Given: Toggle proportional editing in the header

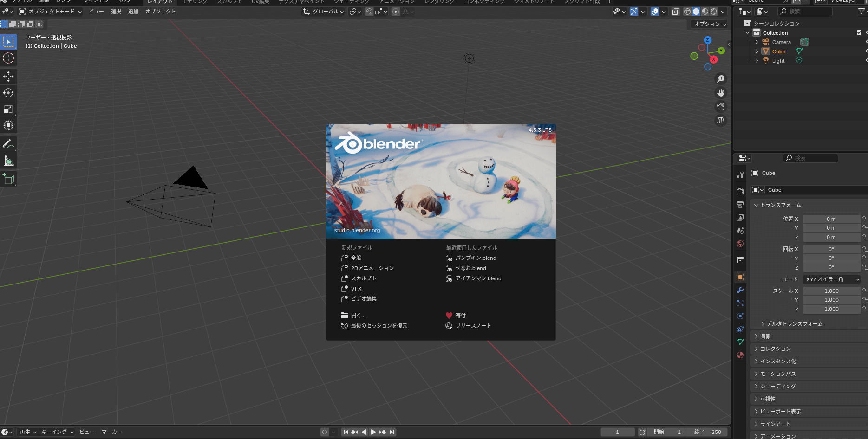Looking at the screenshot, I should tap(395, 12).
